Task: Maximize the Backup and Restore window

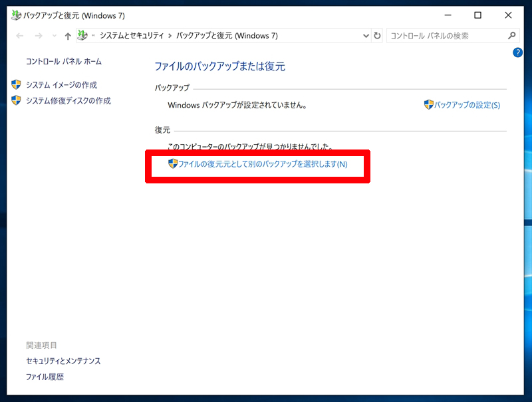Action: (x=477, y=15)
